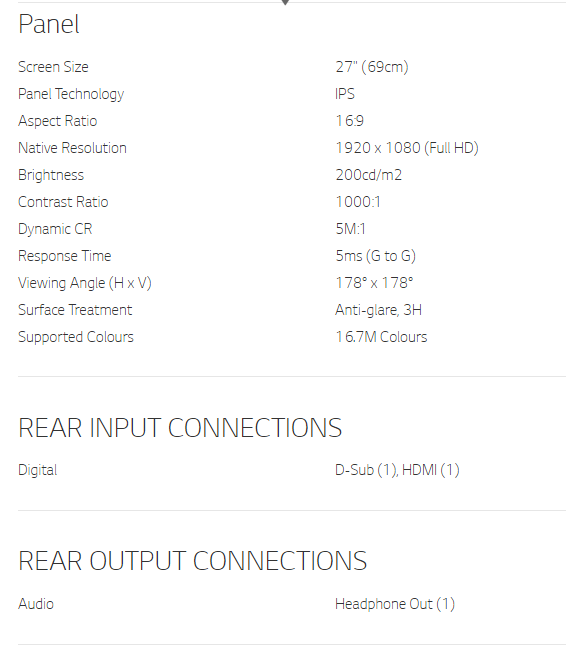Select the IPS value
Screen dimensions: 566x655
pos(345,94)
